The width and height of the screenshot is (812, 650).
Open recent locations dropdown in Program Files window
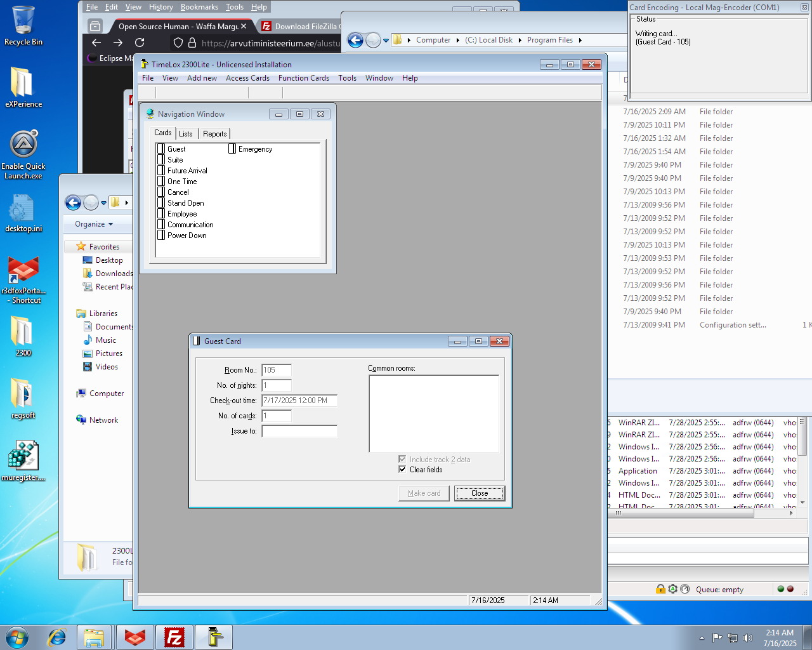point(386,41)
